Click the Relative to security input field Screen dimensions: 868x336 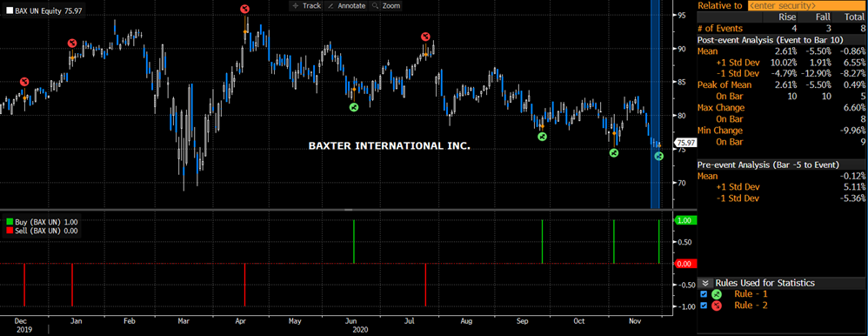[x=806, y=5]
